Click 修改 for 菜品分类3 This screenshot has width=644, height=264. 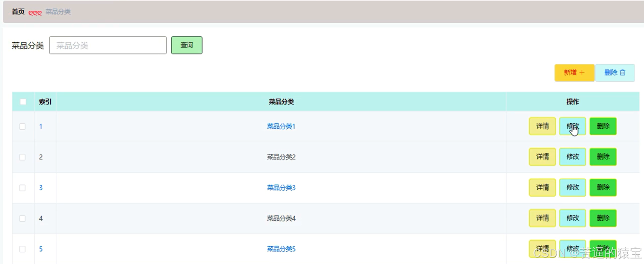(573, 188)
